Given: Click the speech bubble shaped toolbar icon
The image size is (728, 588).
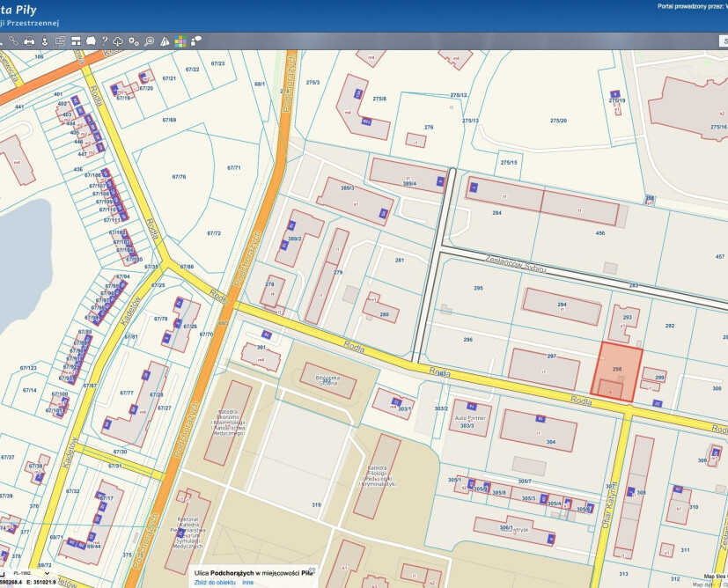Looking at the screenshot, I should point(89,40).
